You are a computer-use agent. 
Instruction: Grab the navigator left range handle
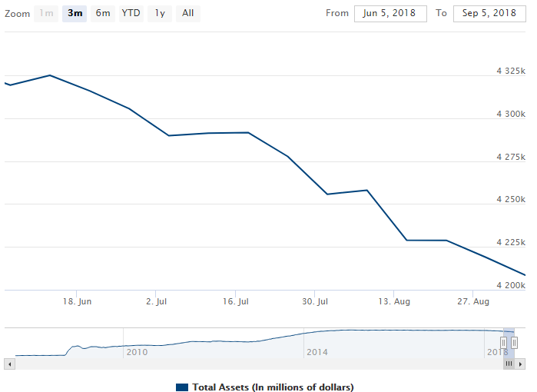pos(503,342)
